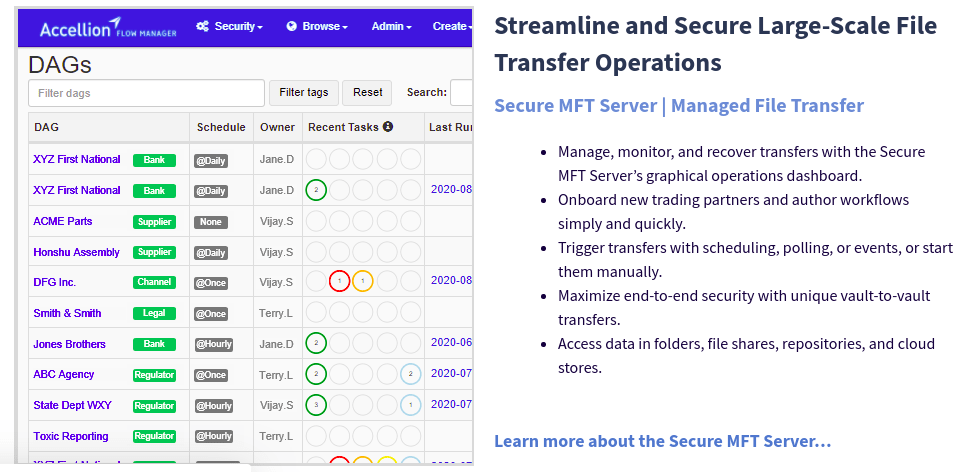
Task: Click the gears icon beside Security
Action: [x=203, y=26]
